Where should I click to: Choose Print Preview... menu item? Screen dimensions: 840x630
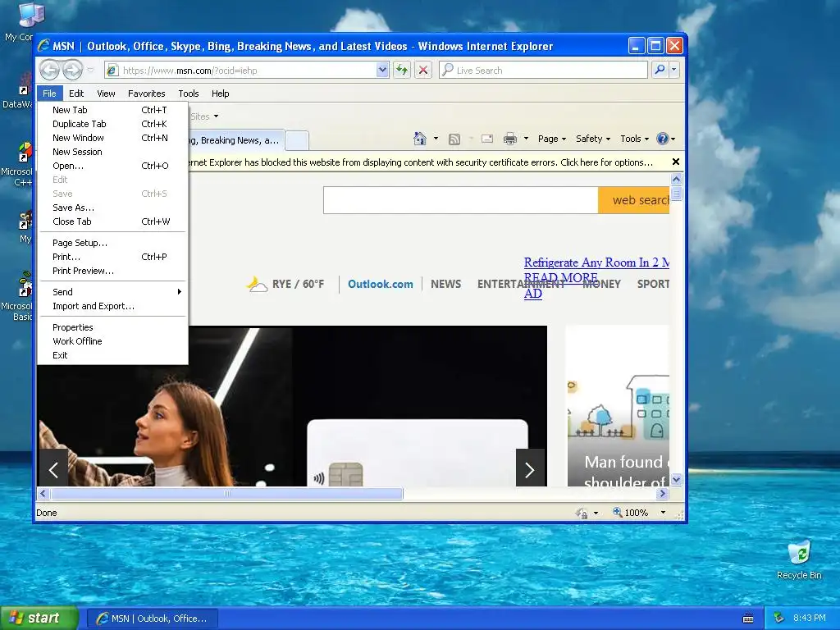(112, 271)
